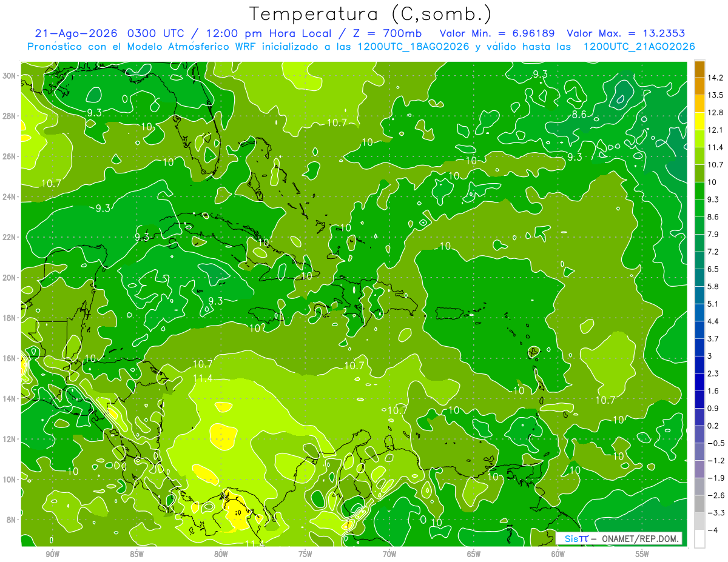Click the '26N' latitude axis label
Viewport: 728px width, 562px height.
click(x=9, y=156)
